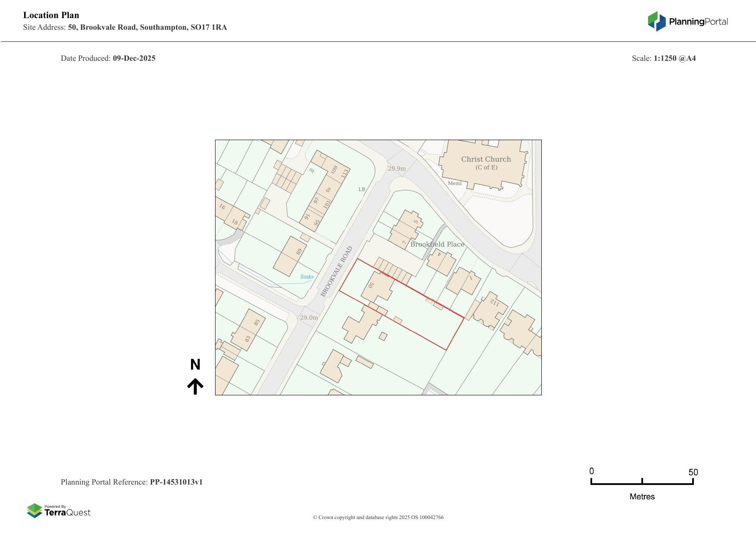This screenshot has width=756, height=535.
Task: Click the Date Produced 09-Dec-2025 text
Action: [x=108, y=58]
